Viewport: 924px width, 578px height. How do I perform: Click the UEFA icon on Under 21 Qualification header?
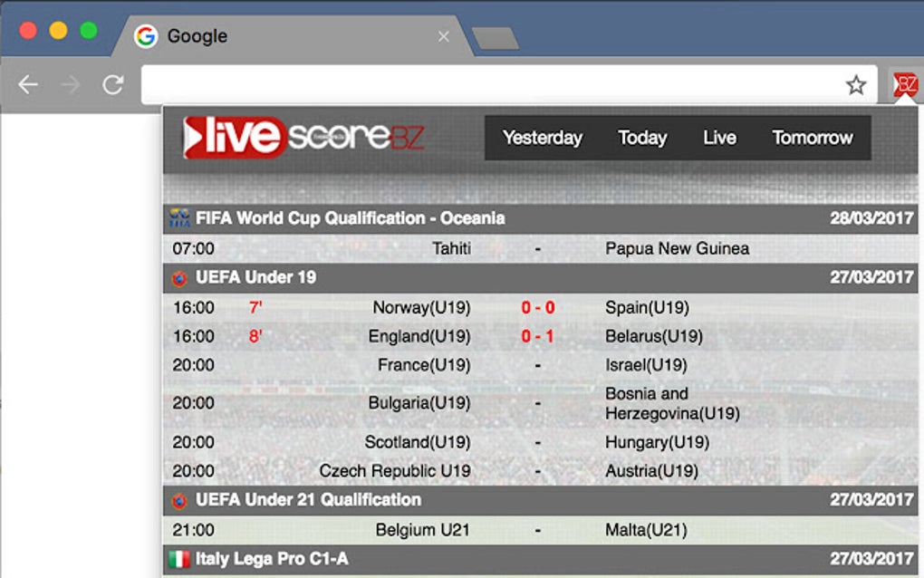point(178,499)
